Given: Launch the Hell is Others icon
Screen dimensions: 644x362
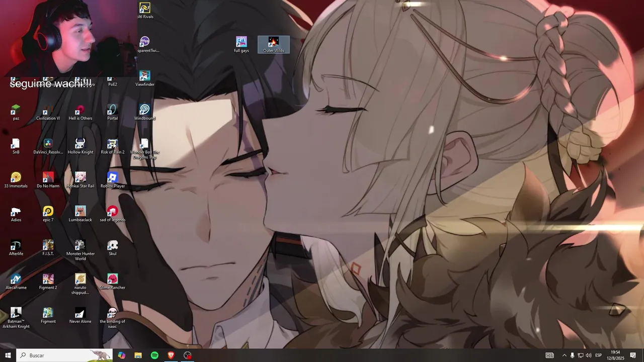Looking at the screenshot, I should click(80, 113).
